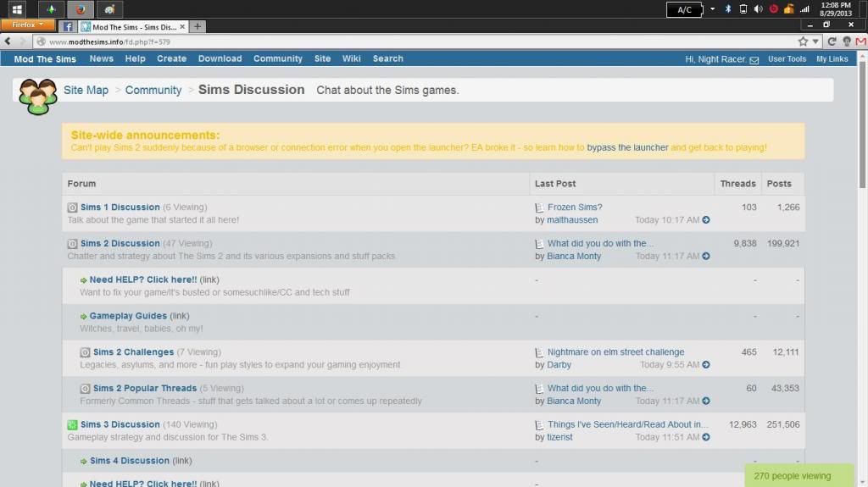The image size is (868, 487).
Task: Close the Mod The Sims tab
Action: click(182, 26)
